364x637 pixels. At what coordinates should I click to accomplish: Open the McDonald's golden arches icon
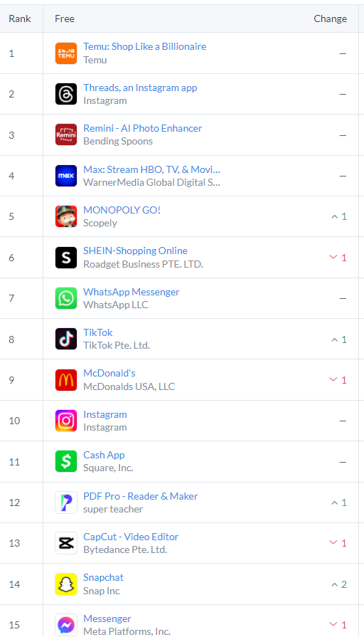(66, 380)
